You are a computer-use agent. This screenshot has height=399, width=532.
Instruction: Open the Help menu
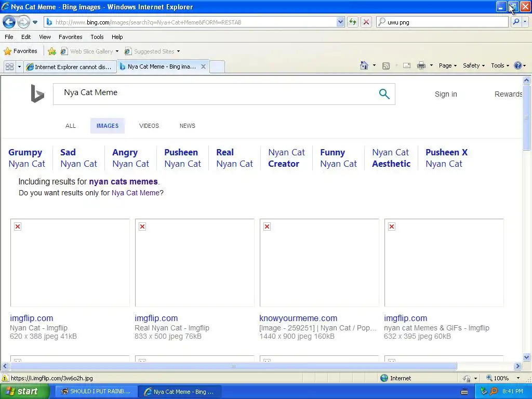pyautogui.click(x=117, y=37)
